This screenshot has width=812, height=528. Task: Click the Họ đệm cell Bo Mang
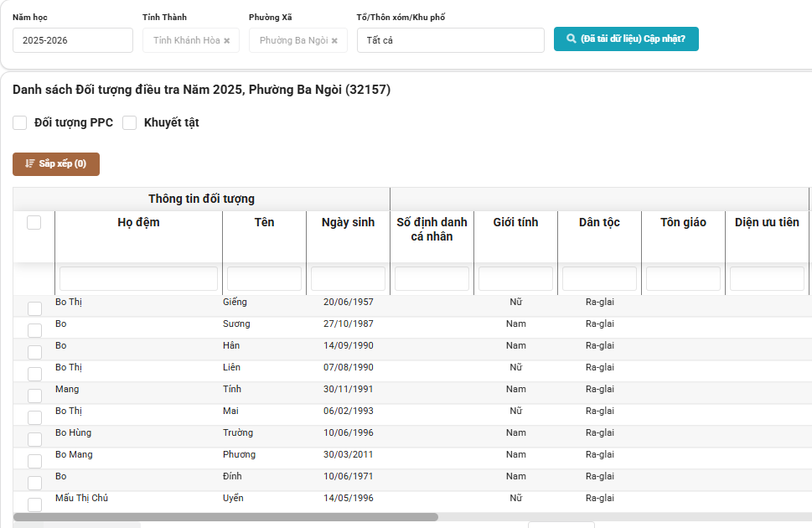click(74, 454)
